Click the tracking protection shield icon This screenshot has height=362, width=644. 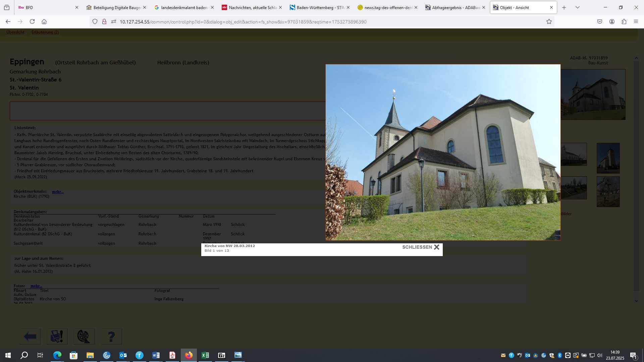[95, 22]
